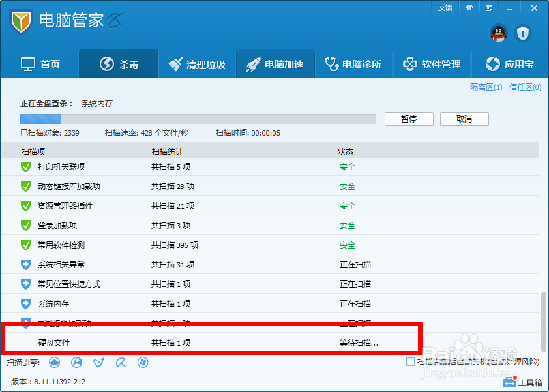
Task: Click the umbrella-shaped antivirus engine icon
Action: point(121,362)
